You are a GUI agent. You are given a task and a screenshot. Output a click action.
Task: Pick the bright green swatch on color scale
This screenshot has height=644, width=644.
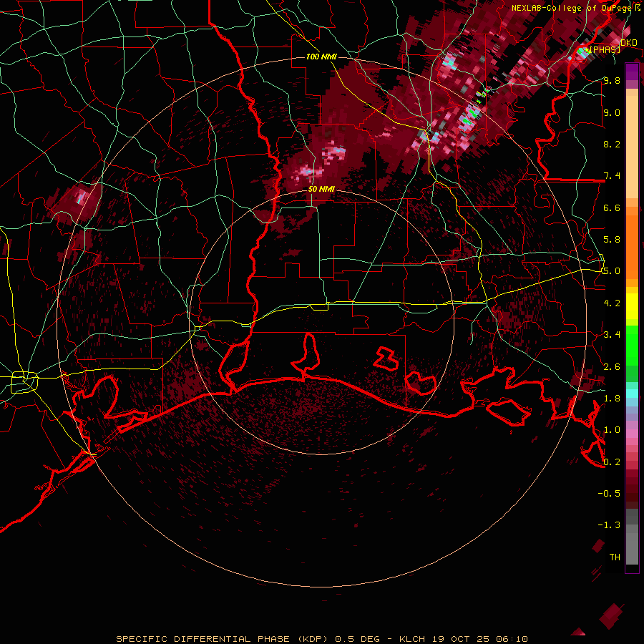coord(632,345)
